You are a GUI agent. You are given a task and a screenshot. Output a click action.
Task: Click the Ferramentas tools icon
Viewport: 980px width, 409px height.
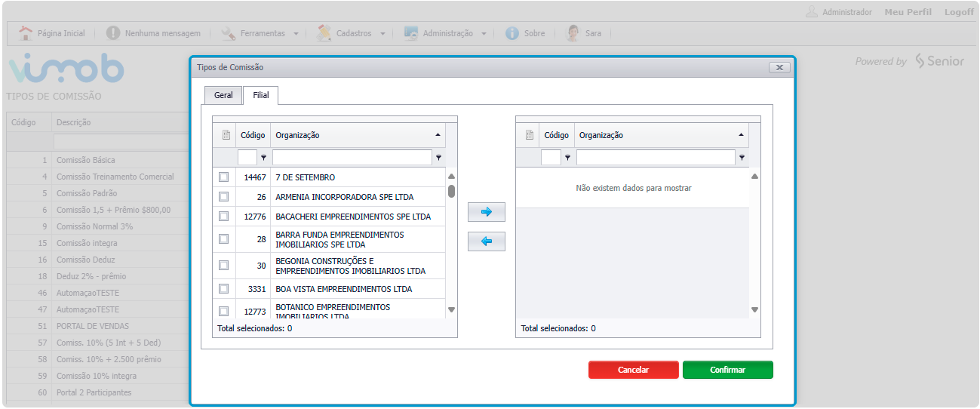[229, 33]
